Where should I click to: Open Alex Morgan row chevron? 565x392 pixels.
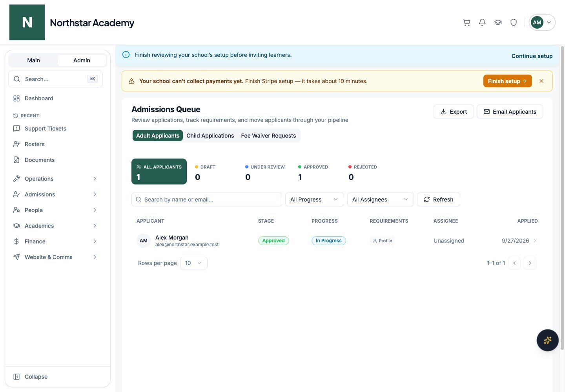point(535,241)
